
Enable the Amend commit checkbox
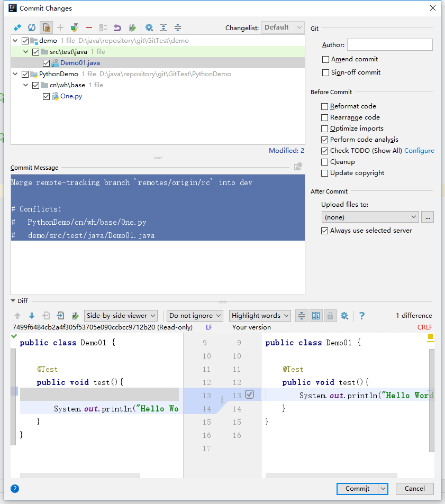click(326, 59)
